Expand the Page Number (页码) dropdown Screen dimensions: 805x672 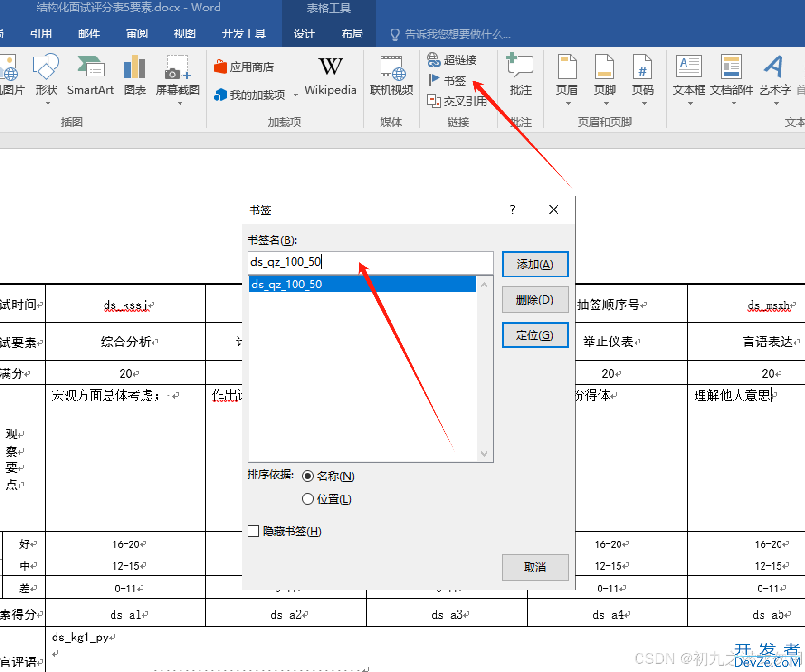coord(643,103)
